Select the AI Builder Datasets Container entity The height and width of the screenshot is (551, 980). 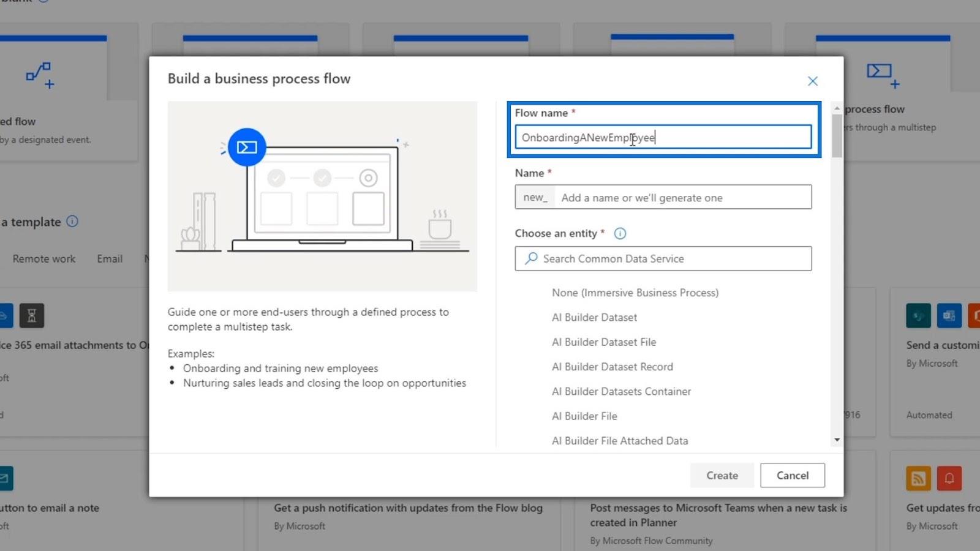tap(621, 391)
